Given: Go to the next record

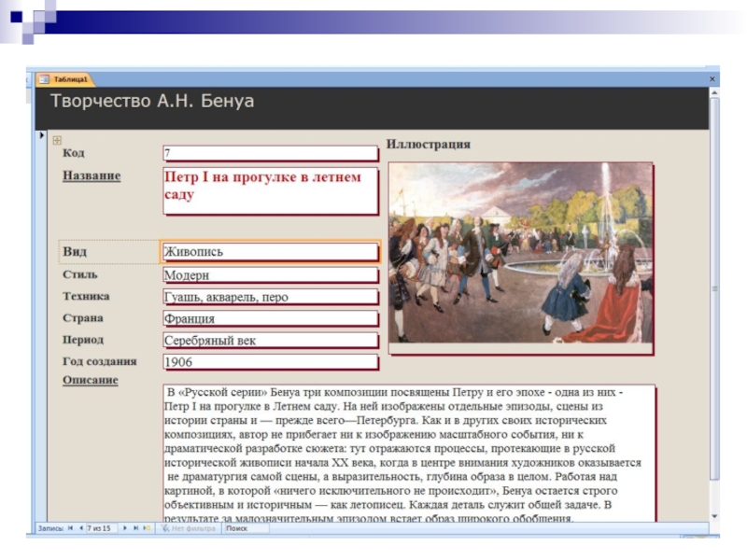Looking at the screenshot, I should point(125,528).
